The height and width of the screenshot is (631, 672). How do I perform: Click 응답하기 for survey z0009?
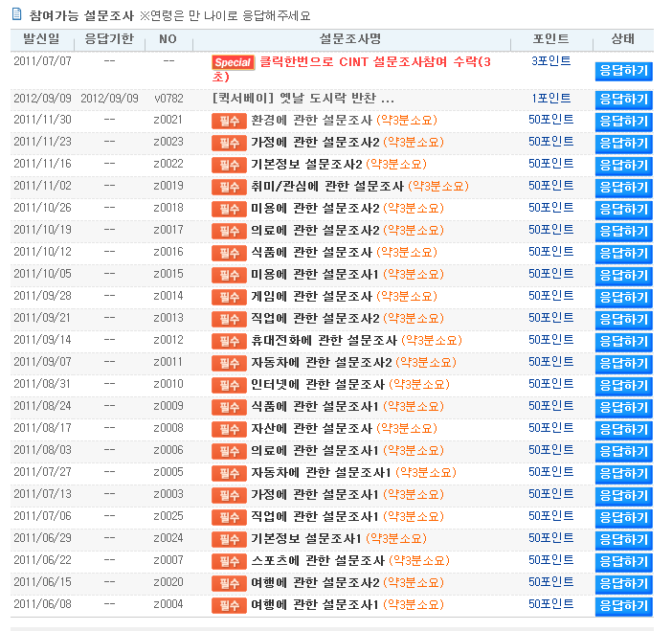[x=623, y=408]
